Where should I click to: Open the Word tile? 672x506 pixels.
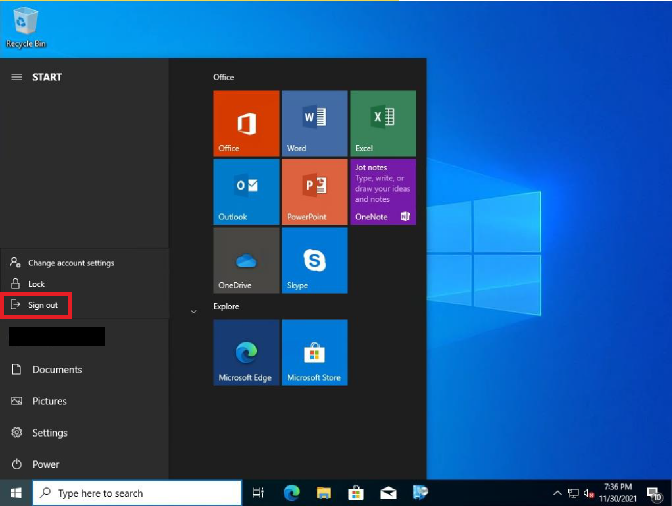click(x=314, y=123)
